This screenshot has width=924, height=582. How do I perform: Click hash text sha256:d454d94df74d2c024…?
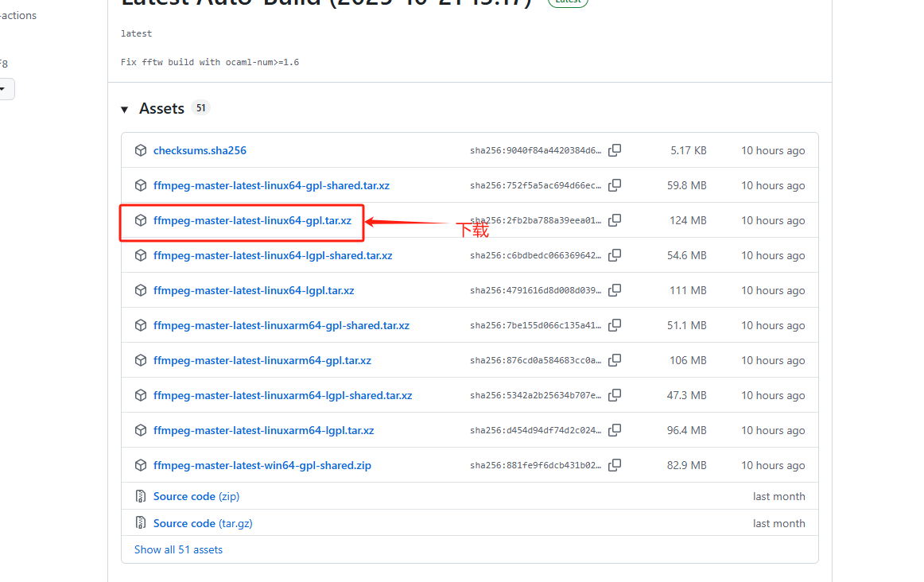point(535,431)
